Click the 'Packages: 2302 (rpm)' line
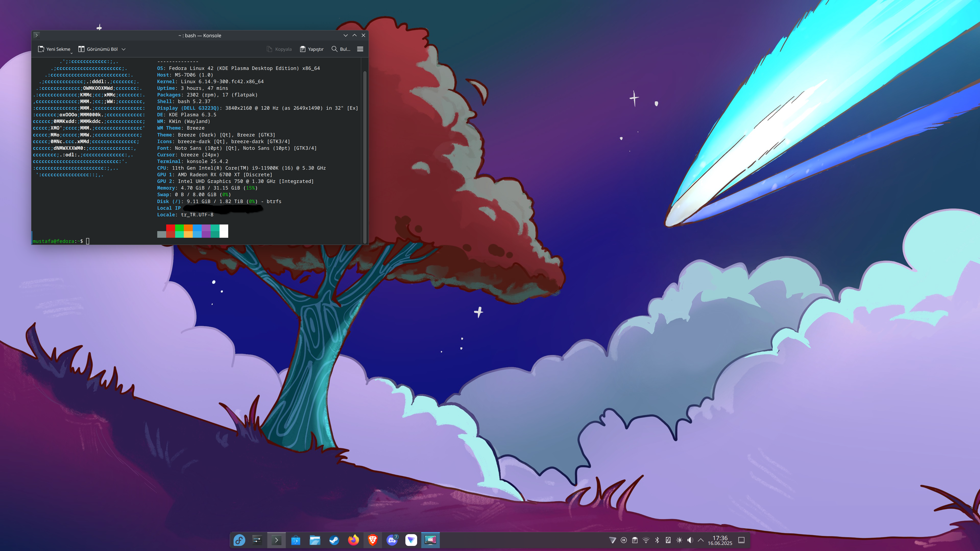Screen dimensions: 980x551 [x=207, y=95]
